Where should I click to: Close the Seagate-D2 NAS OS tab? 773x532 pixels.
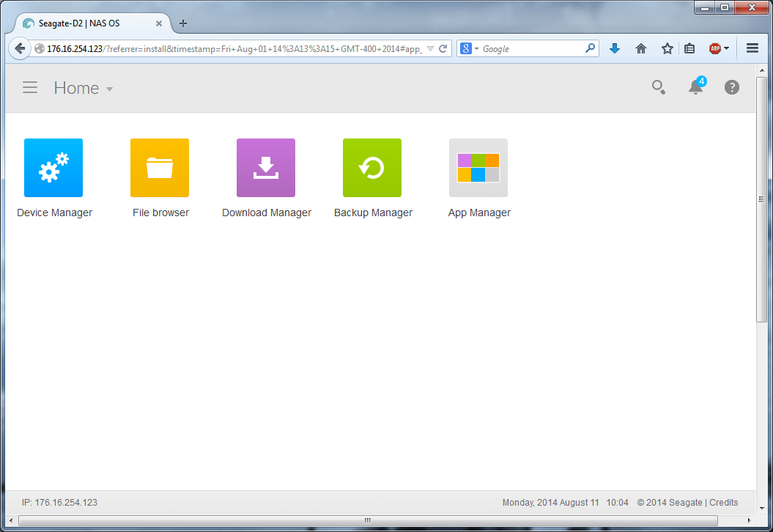159,23
